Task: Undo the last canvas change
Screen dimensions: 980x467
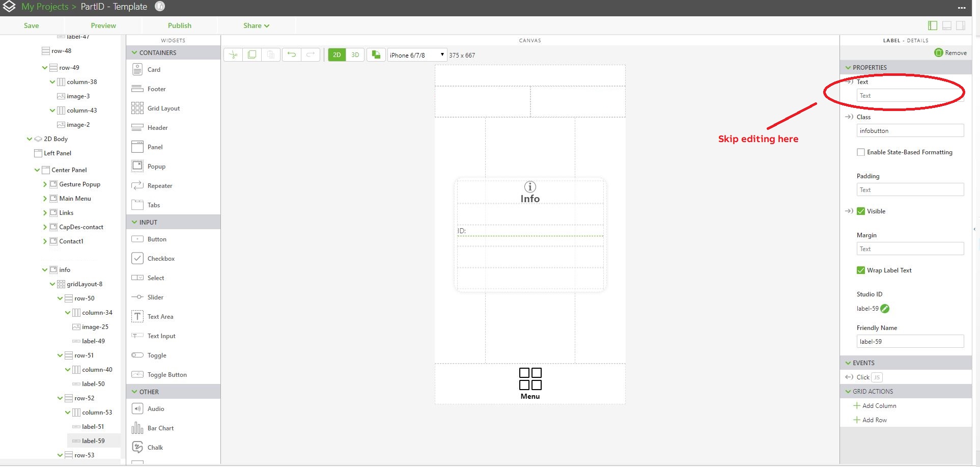Action: pyautogui.click(x=292, y=55)
